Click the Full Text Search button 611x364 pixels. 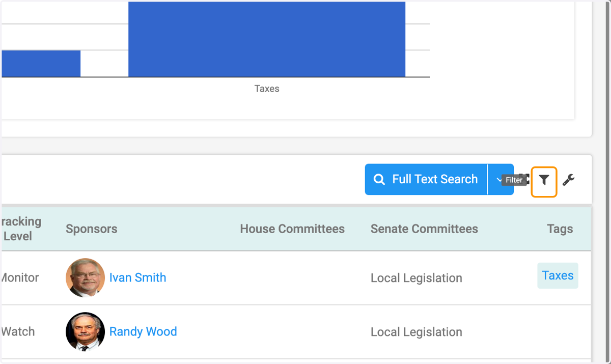(426, 179)
